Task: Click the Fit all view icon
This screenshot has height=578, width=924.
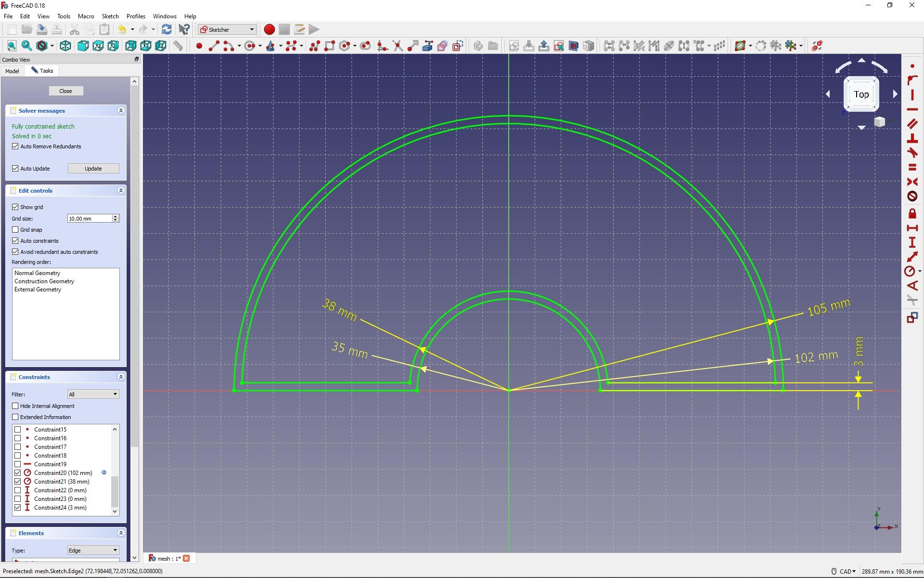Action: tap(12, 46)
